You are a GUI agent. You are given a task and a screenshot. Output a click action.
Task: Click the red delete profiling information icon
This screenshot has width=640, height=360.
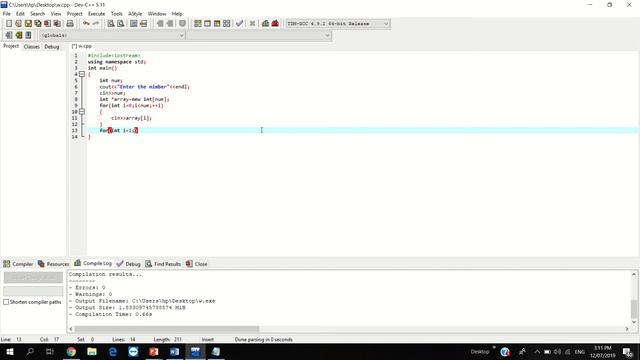point(275,24)
